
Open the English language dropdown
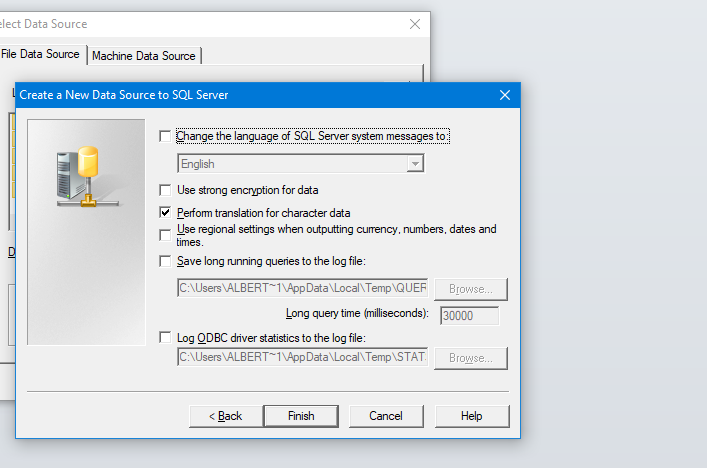pyautogui.click(x=415, y=164)
